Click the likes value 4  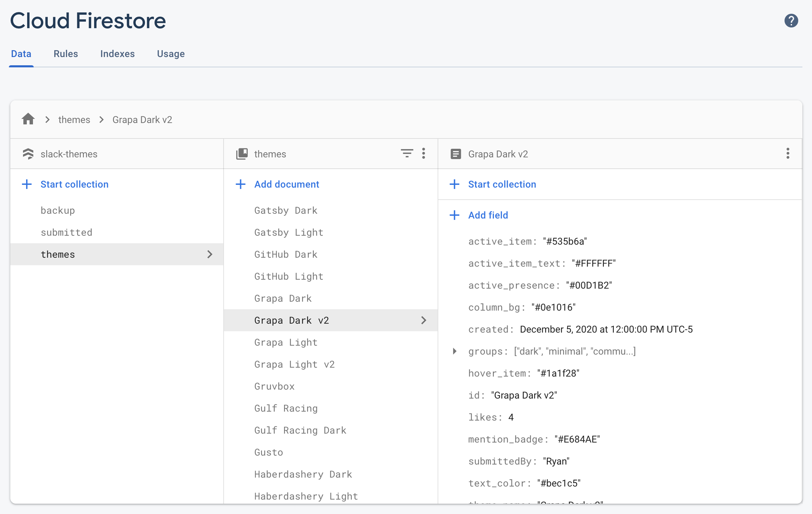click(x=511, y=417)
